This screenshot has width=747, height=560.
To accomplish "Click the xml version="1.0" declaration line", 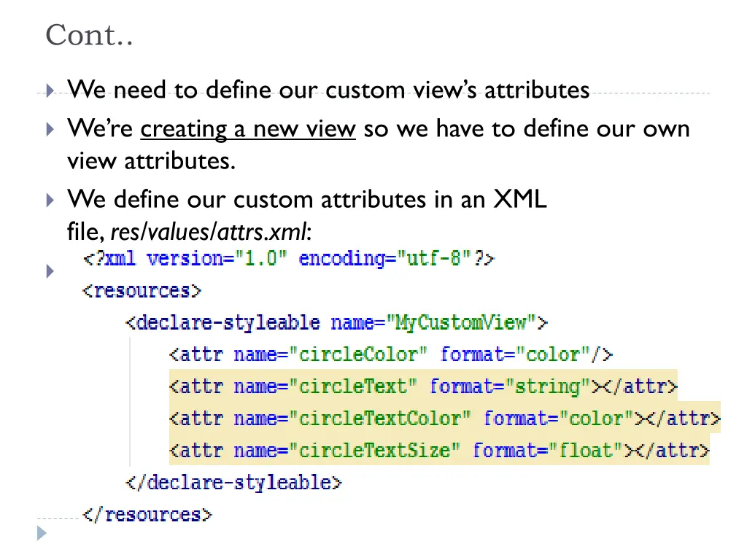I will [x=289, y=259].
